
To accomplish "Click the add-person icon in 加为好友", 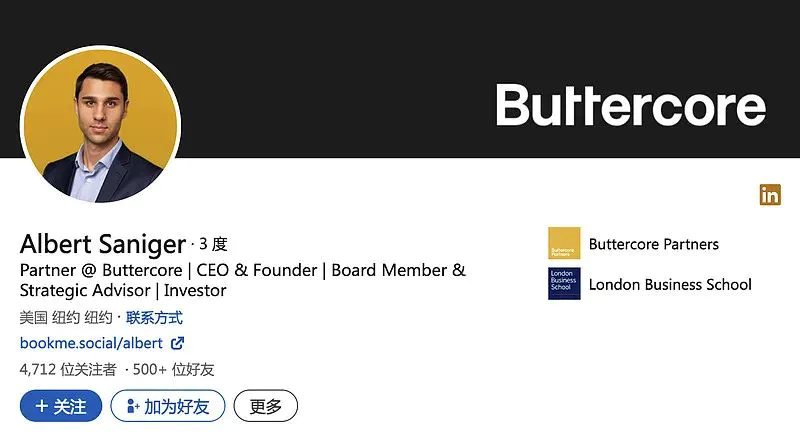I will pyautogui.click(x=132, y=406).
